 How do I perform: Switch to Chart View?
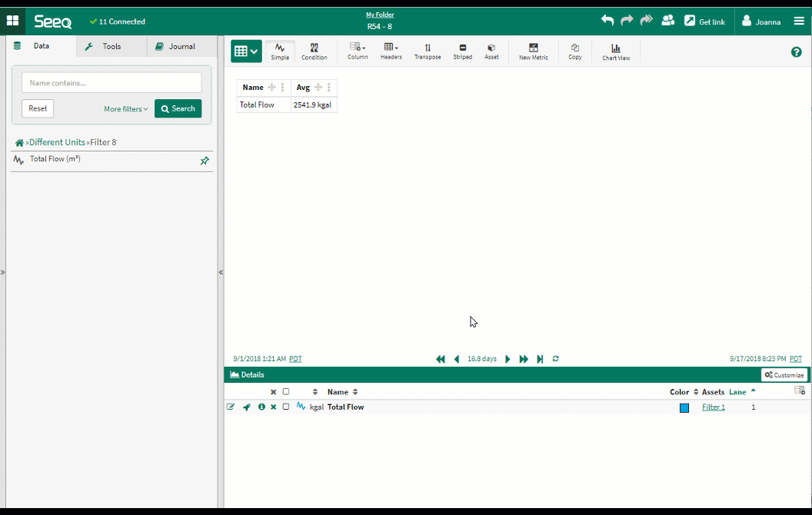[616, 51]
